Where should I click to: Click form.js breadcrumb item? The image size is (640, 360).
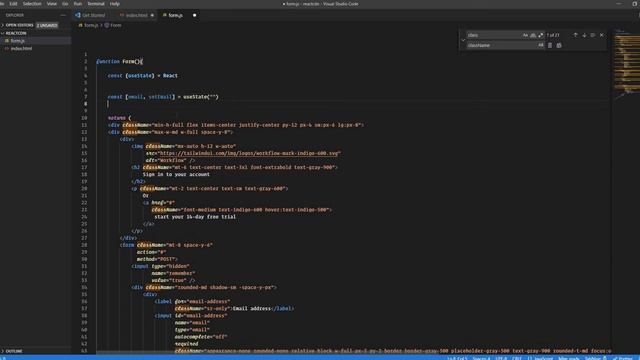point(91,25)
